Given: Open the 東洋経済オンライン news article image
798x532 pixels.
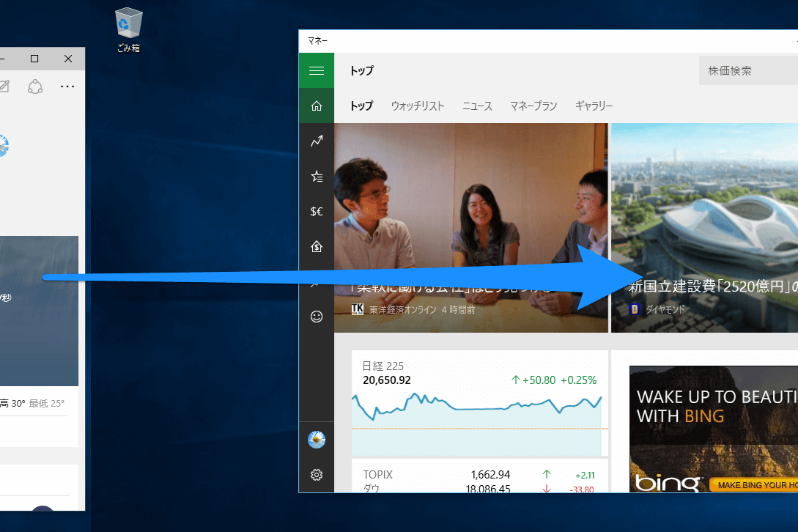Looking at the screenshot, I should click(470, 228).
